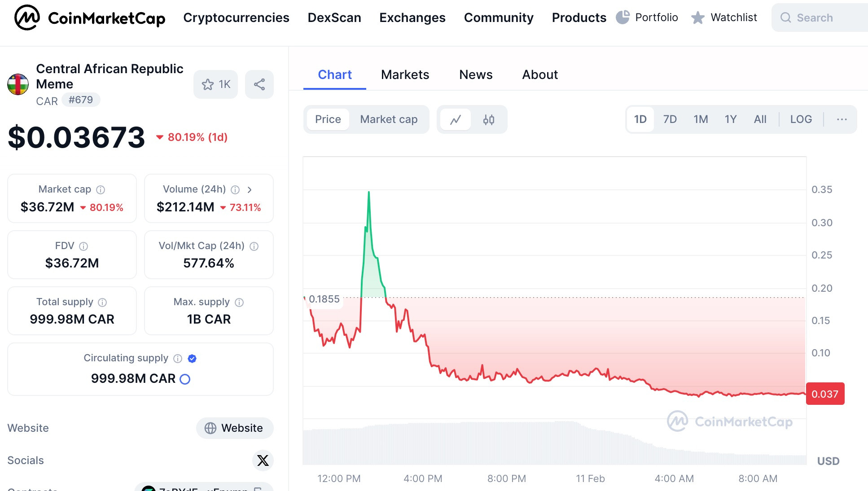Select the 1M time range

[701, 119]
